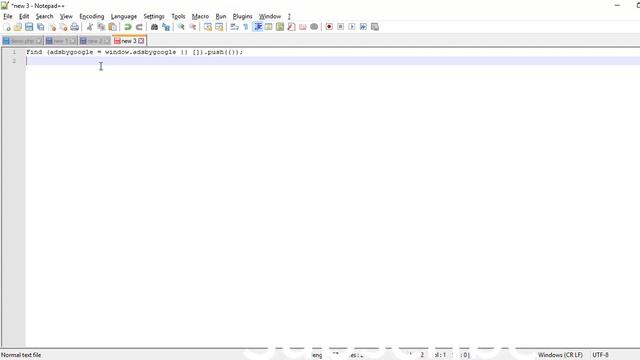Create a new document with the New icon

point(7,27)
